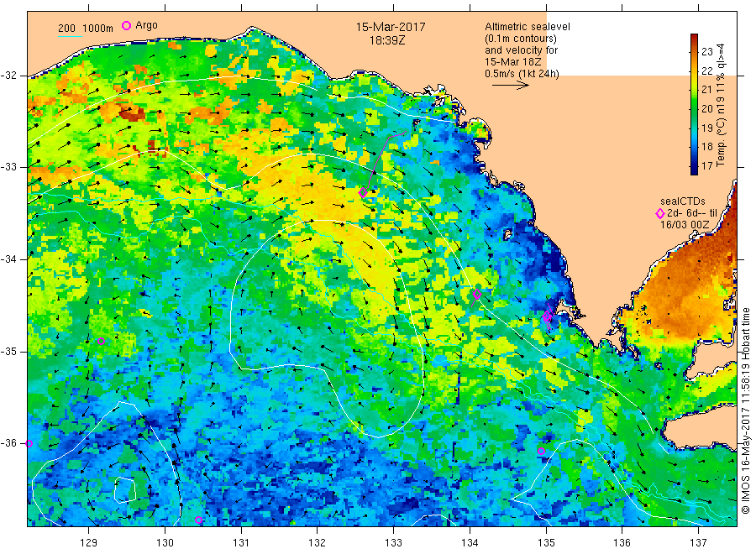Click the 22 tick on color bar
Image resolution: width=756 pixels, height=554 pixels.
click(x=706, y=71)
